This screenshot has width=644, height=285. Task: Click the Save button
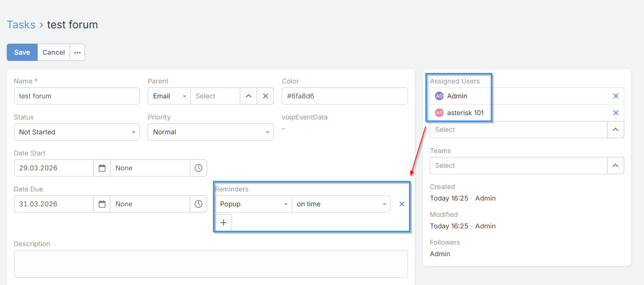click(22, 52)
